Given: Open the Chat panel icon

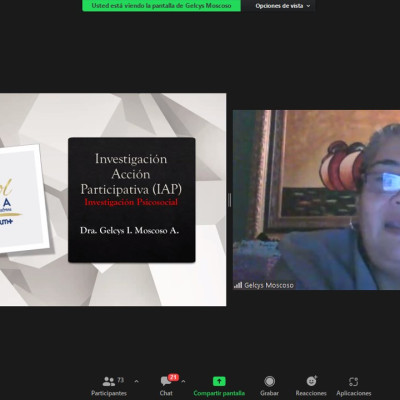Looking at the screenshot, I should [166, 381].
